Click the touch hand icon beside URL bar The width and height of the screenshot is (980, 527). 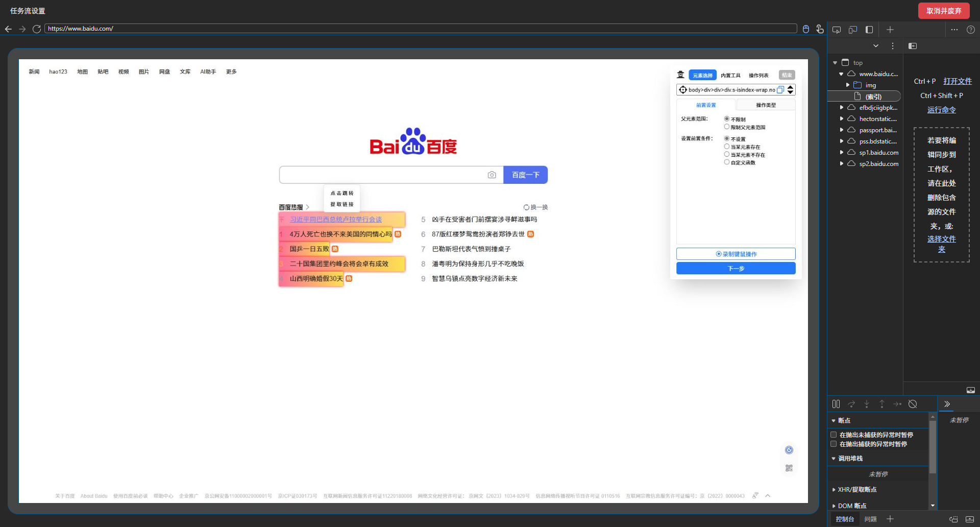tap(820, 29)
